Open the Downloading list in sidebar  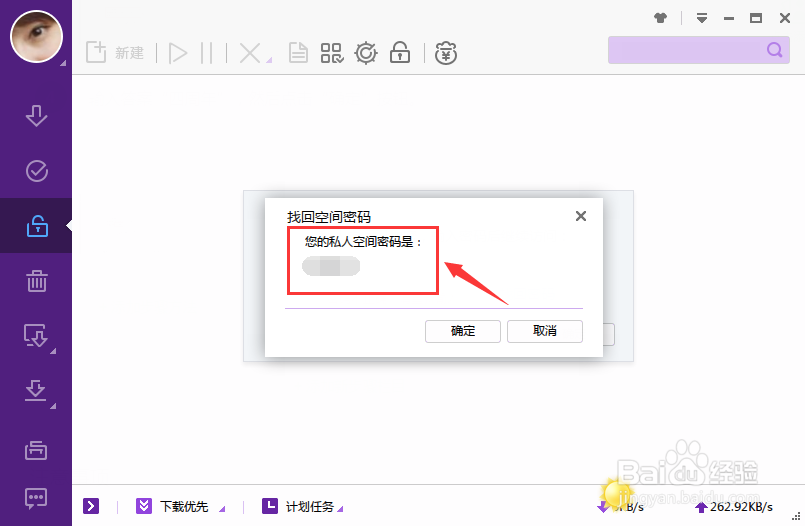[36, 116]
